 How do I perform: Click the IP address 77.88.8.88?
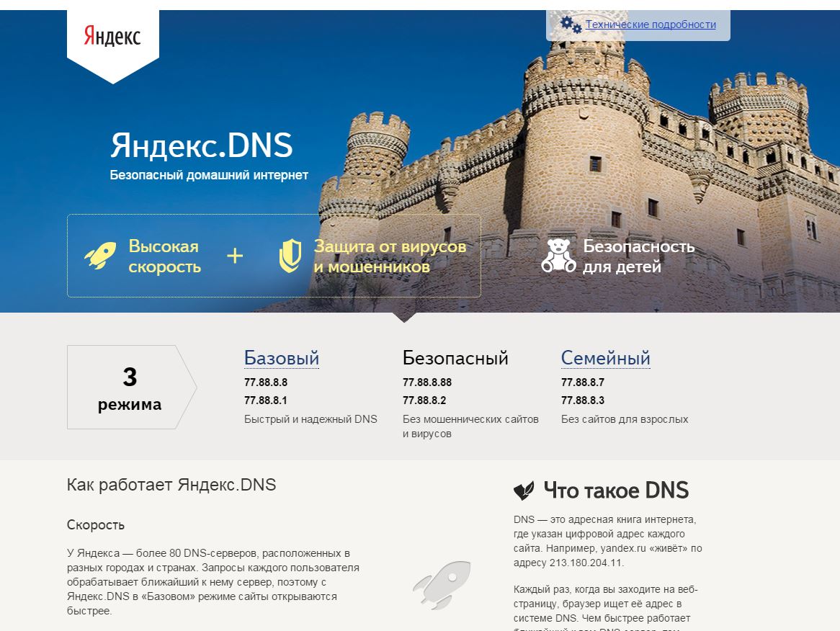coord(427,382)
